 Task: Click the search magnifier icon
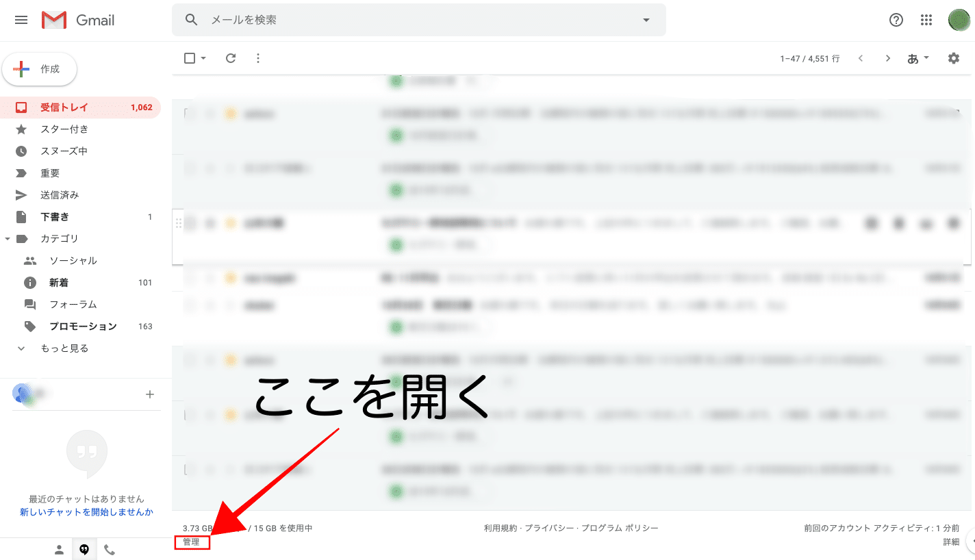click(191, 20)
